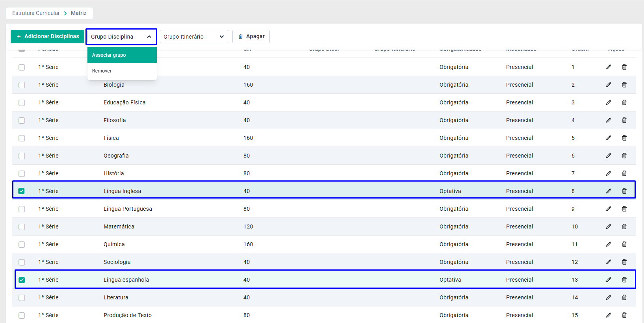Edit the Língua Portuguesa row
This screenshot has width=644, height=323.
pos(609,209)
